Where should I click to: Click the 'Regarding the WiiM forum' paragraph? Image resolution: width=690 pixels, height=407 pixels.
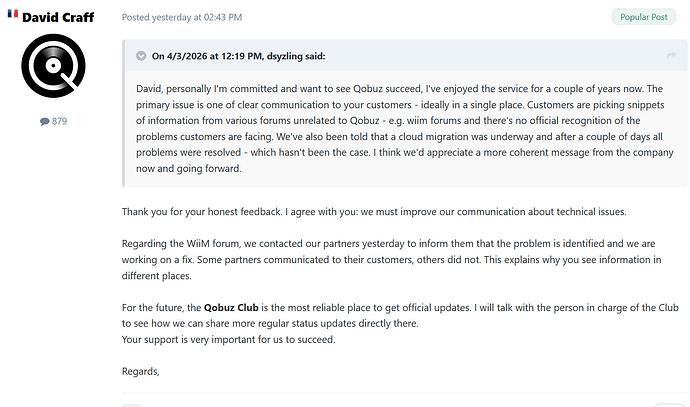(x=392, y=260)
